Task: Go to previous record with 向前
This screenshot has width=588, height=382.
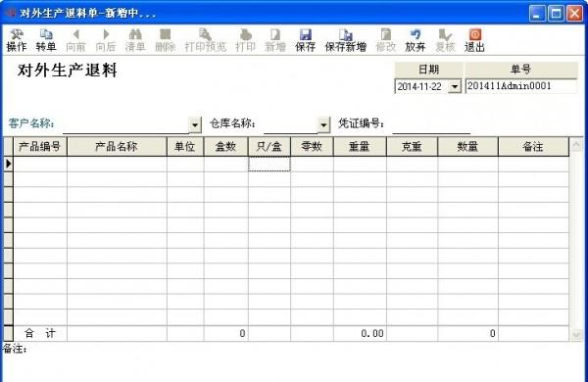Action: click(75, 40)
